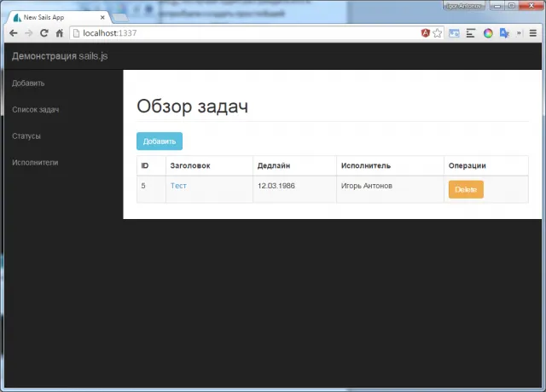Click the page icon in address bar
546x392 pixels.
pyautogui.click(x=76, y=33)
